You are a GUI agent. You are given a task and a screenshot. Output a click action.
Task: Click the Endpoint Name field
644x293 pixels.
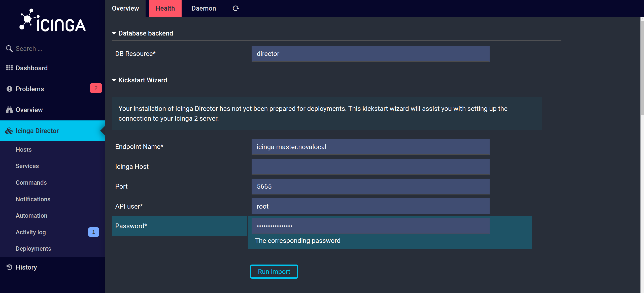coord(370,147)
